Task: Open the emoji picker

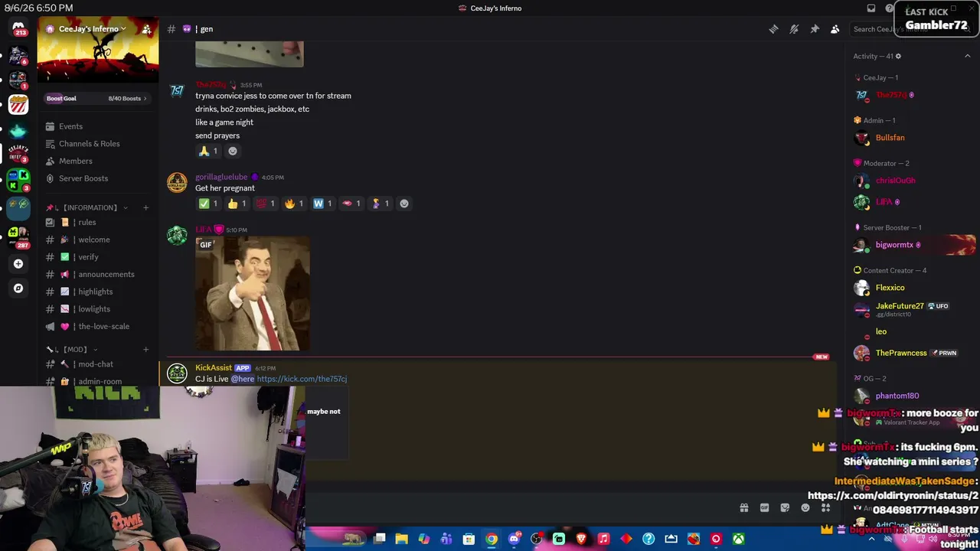Action: [x=805, y=507]
